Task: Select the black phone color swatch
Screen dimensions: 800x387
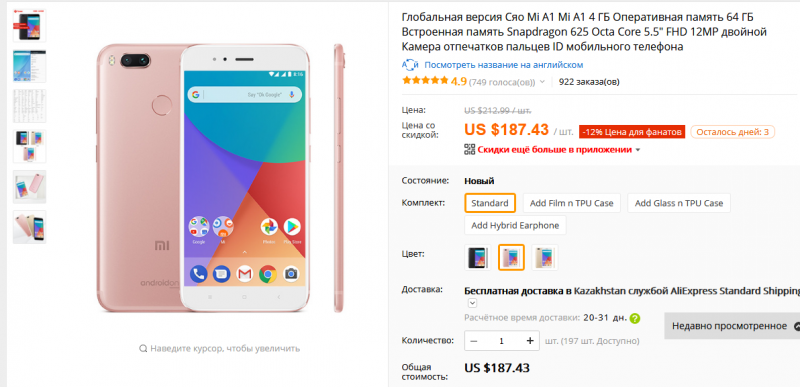Action: [478, 257]
